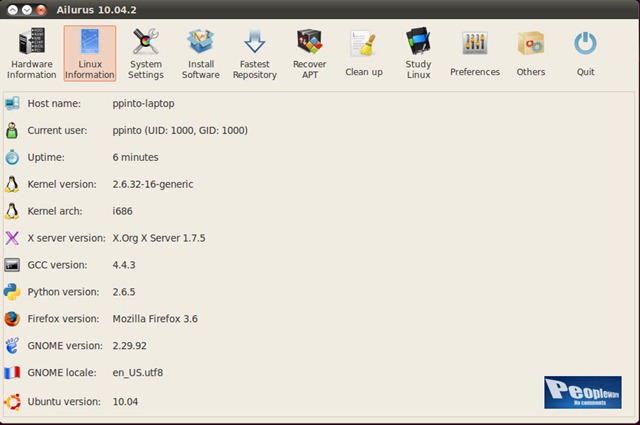Click the current user value with UID 1000

[180, 131]
